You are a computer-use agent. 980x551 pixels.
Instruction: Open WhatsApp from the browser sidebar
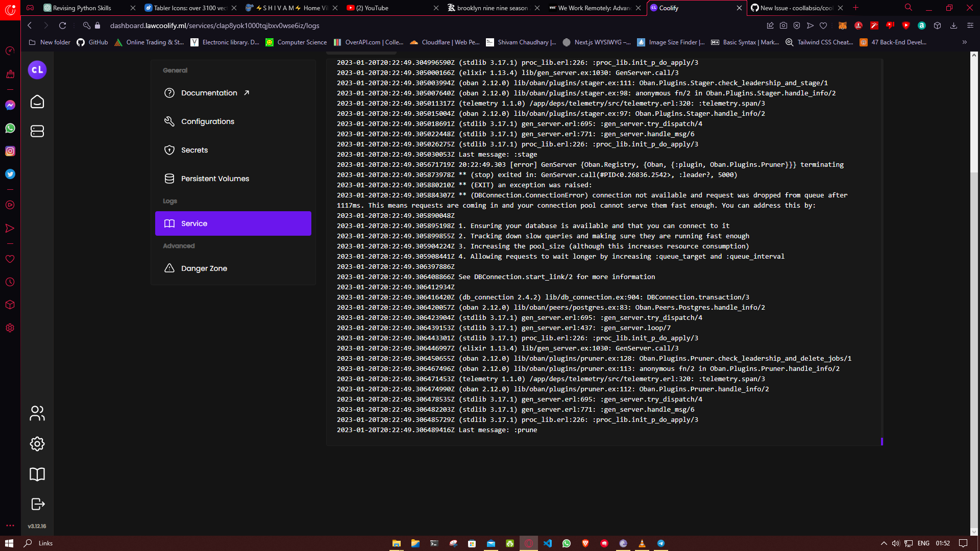(10, 128)
